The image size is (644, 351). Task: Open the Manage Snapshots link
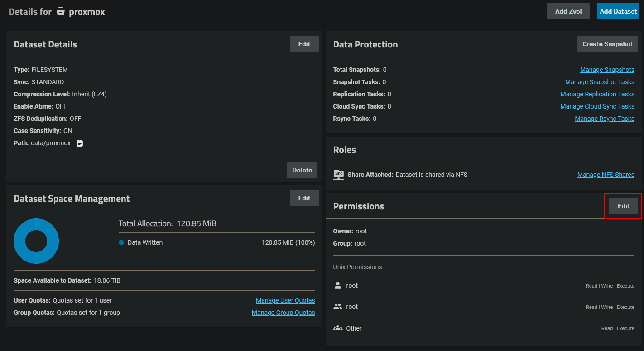pos(607,70)
